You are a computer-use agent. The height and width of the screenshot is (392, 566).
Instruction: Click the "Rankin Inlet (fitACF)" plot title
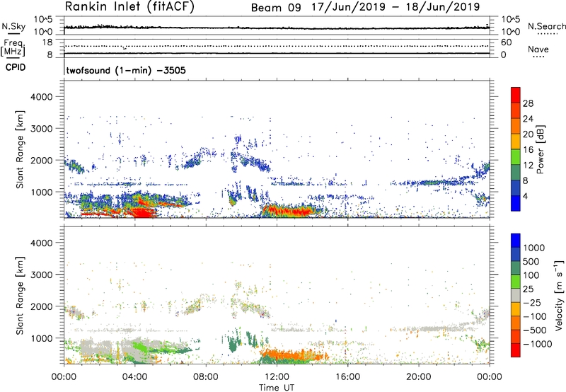[129, 6]
